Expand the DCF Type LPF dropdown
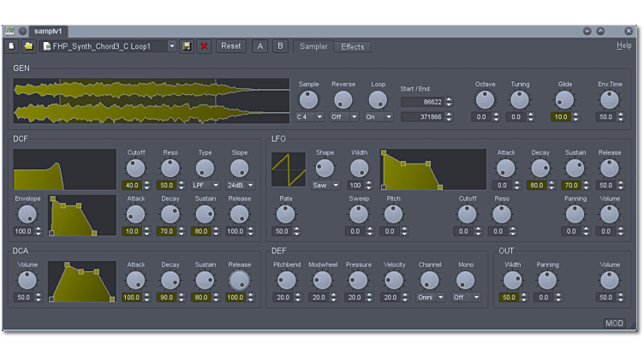 tap(206, 185)
